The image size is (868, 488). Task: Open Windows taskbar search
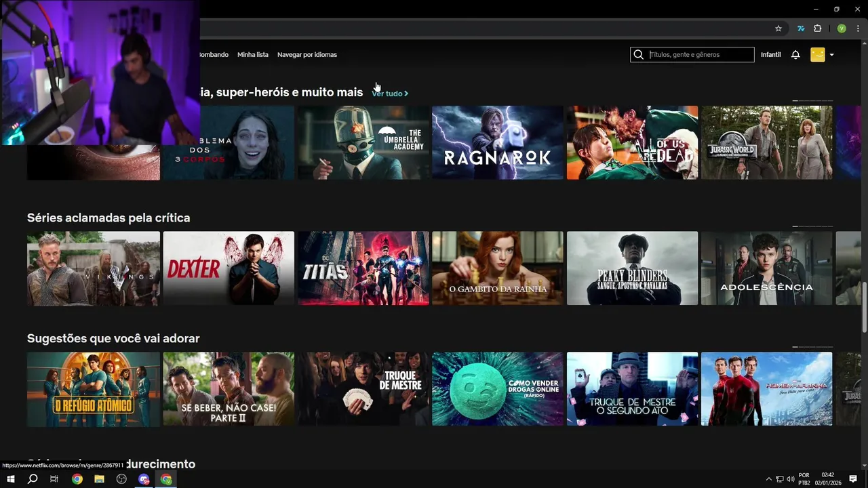click(33, 479)
